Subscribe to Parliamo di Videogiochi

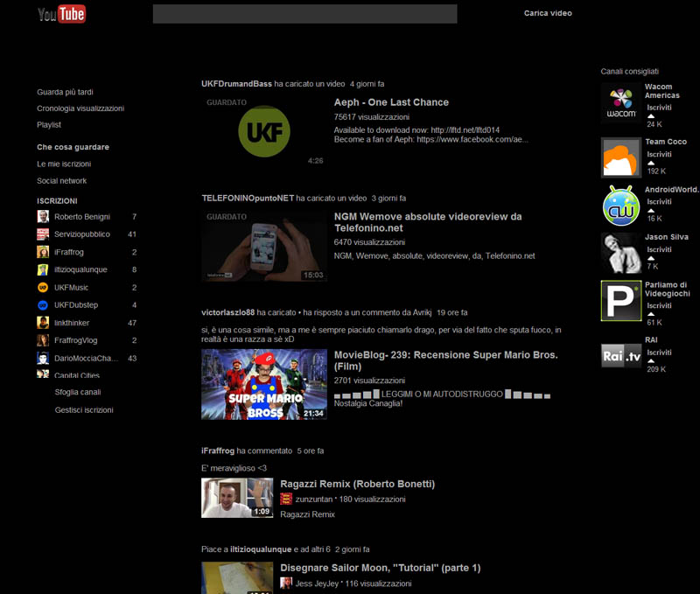click(659, 305)
